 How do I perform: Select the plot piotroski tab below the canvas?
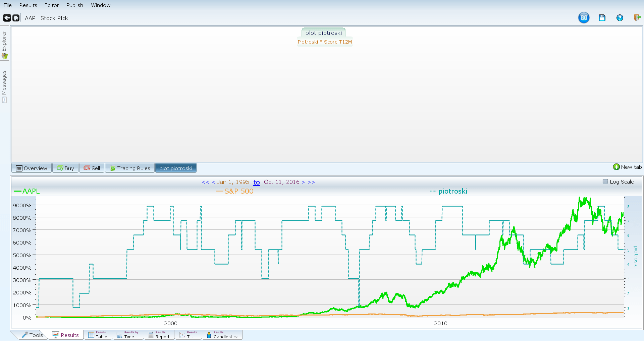click(x=176, y=168)
